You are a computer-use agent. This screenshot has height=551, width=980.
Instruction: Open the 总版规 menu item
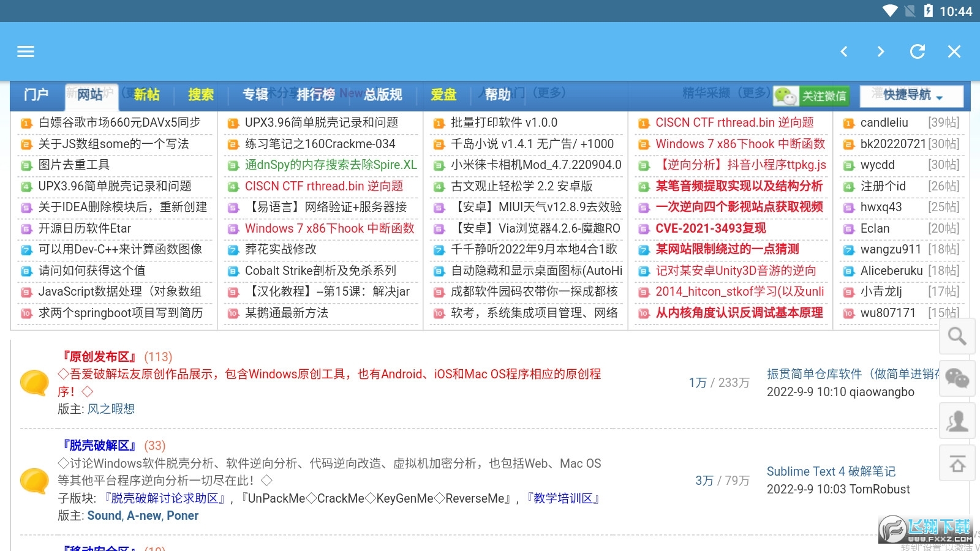click(383, 95)
